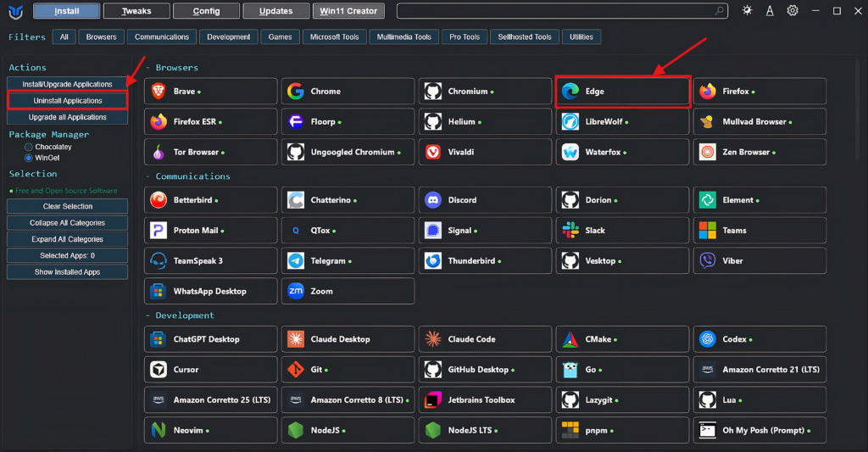Filter by Utilities
This screenshot has height=452, width=868.
coord(581,37)
